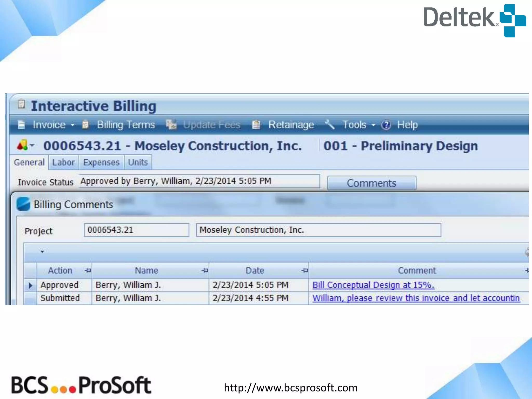Screen dimensions: 532x399
Task: Switch to the Labor tab
Action: tap(63, 163)
